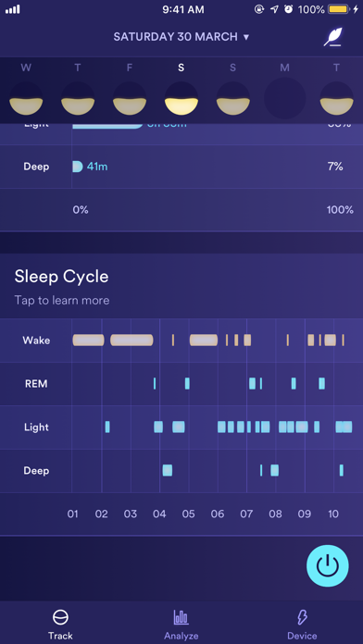Switch to the Track tab
The height and width of the screenshot is (644, 363).
[60, 625]
